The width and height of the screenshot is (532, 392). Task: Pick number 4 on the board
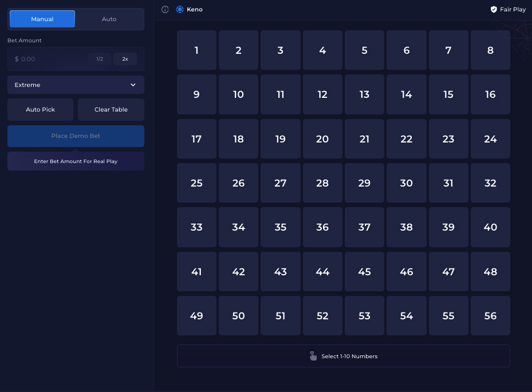[322, 50]
